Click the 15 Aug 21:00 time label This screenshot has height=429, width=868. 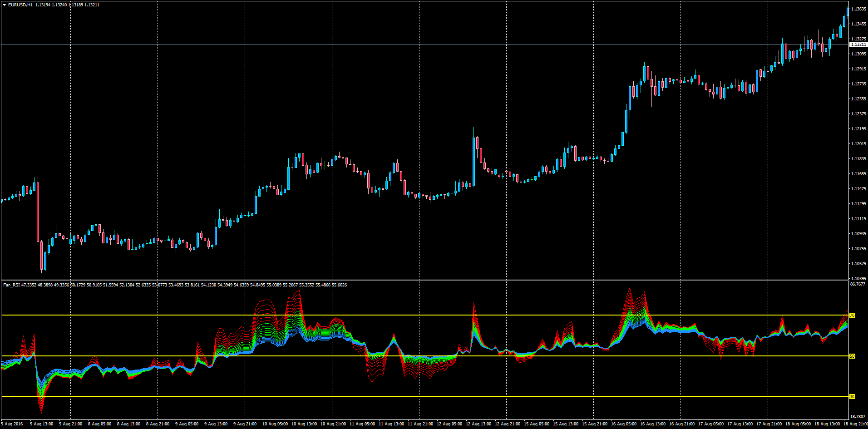coord(595,424)
